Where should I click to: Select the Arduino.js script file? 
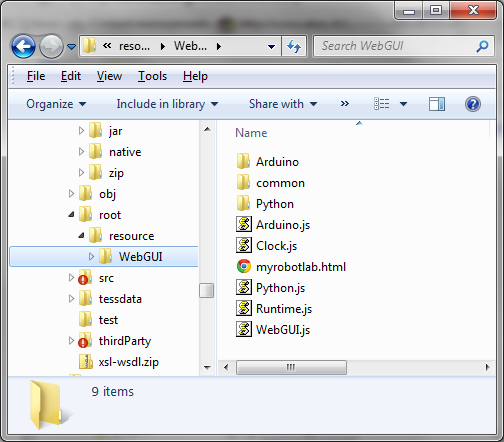coord(273,225)
